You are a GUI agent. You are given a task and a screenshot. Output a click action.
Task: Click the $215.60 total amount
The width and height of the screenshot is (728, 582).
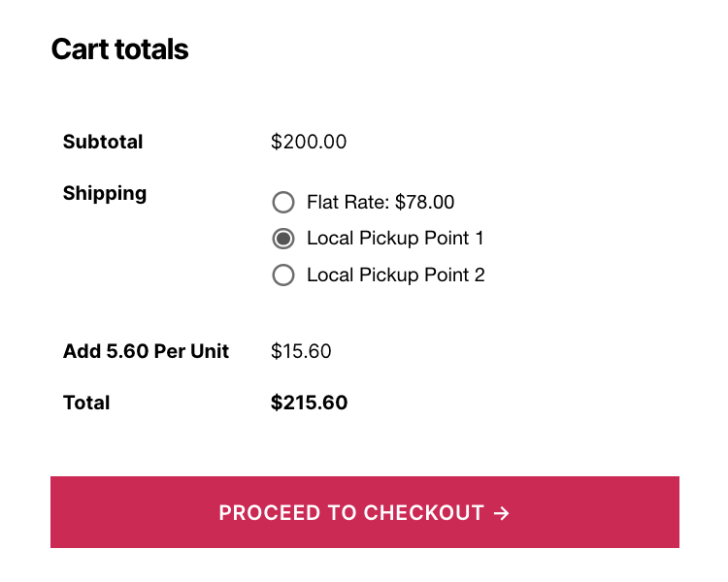point(309,403)
